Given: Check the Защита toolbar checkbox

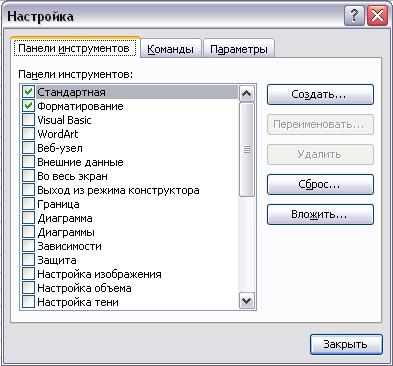Looking at the screenshot, I should click(28, 260).
